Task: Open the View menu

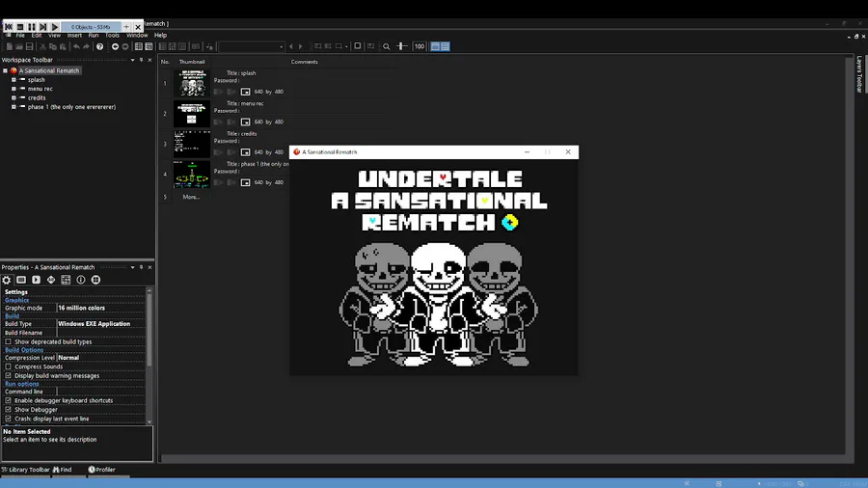Action: (54, 35)
